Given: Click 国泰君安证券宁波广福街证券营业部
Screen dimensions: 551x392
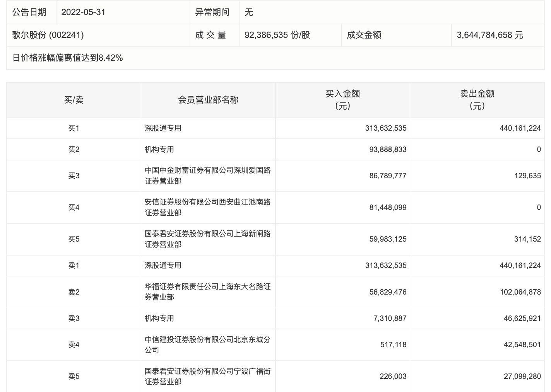Looking at the screenshot, I should 208,376.
